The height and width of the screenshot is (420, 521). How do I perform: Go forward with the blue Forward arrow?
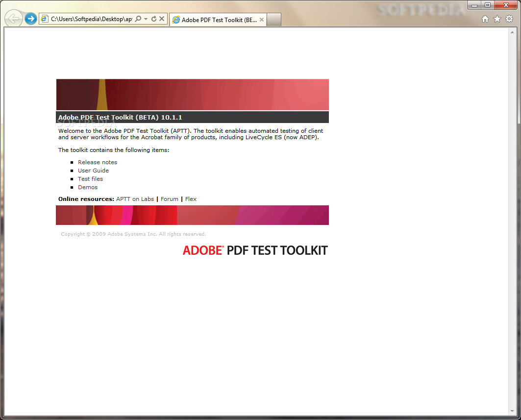[31, 19]
